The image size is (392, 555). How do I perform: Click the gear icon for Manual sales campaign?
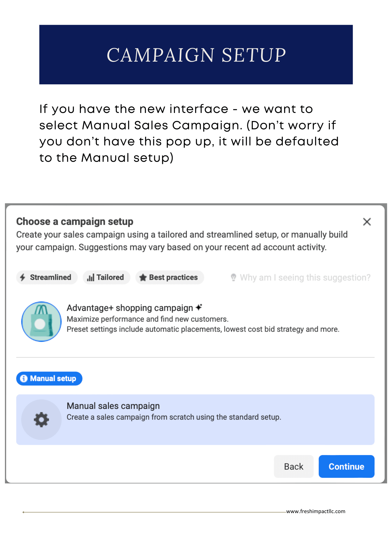click(42, 420)
